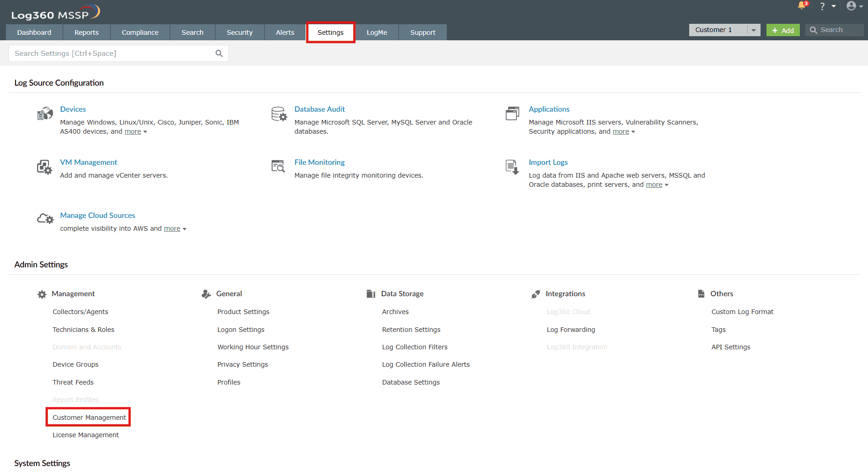Click the Manage Cloud Sources icon

[45, 219]
